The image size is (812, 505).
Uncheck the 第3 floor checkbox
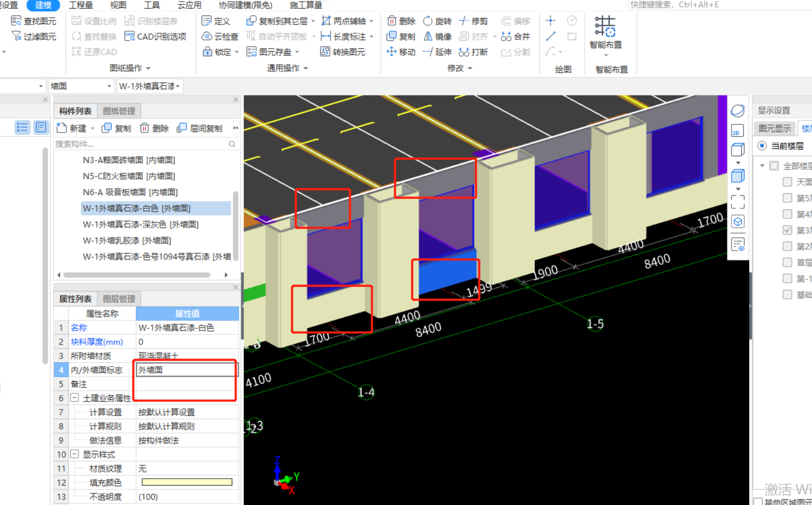(x=787, y=230)
